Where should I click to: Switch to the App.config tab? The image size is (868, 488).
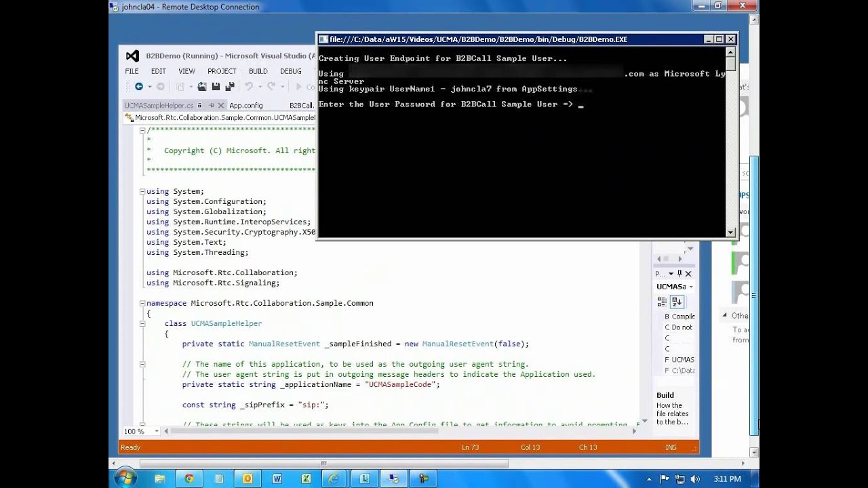246,106
